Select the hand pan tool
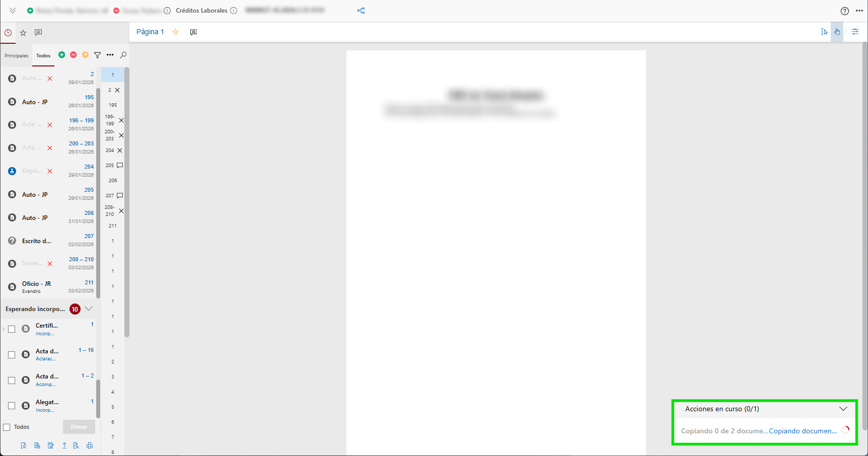868x456 pixels. (837, 32)
